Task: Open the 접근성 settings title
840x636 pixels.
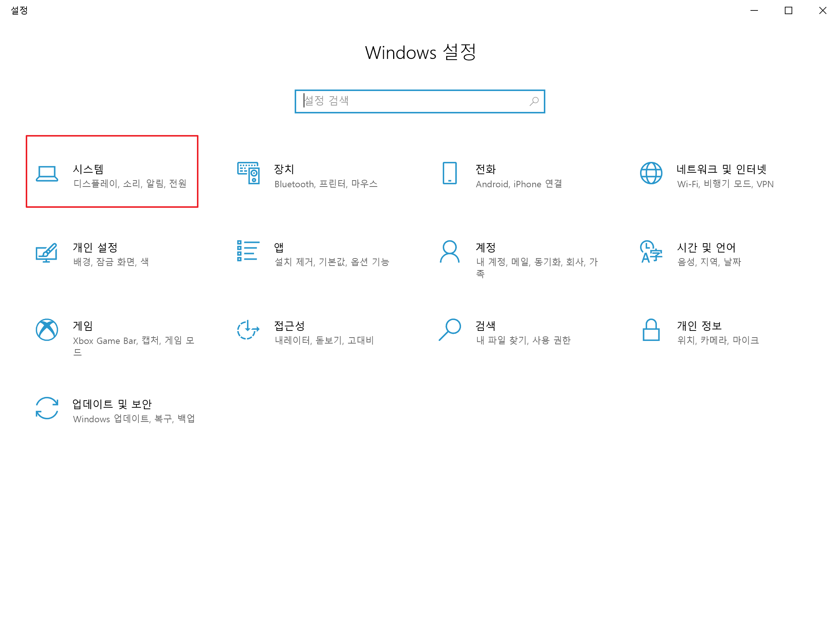Action: click(289, 326)
